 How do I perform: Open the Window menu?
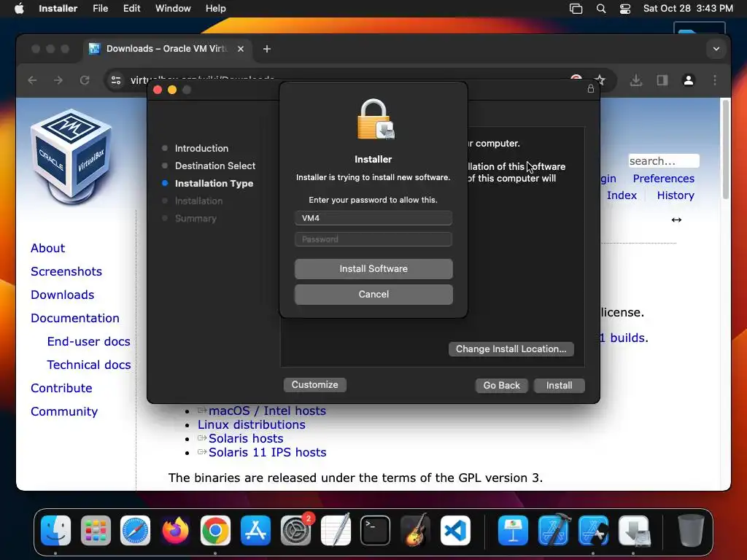[173, 9]
